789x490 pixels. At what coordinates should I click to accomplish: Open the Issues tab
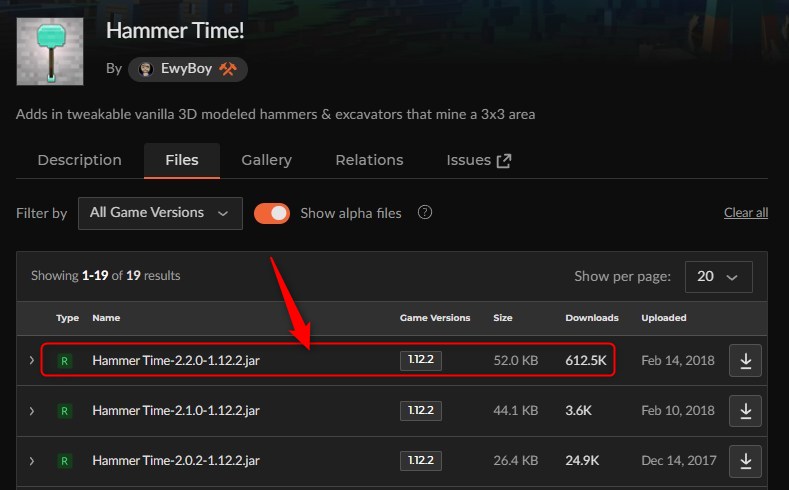[479, 160]
